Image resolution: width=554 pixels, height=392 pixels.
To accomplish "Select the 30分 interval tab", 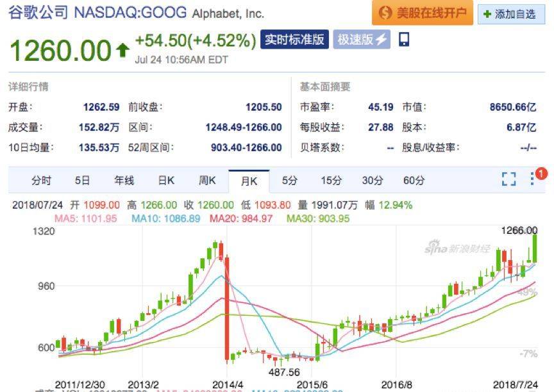I will click(x=373, y=180).
